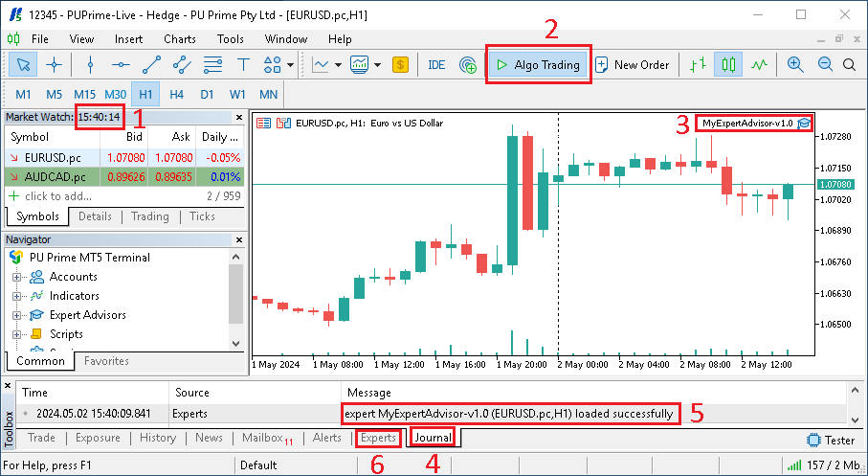Open the Experts tab in Toolbox
Screen dimensions: 868x476
[x=378, y=438]
